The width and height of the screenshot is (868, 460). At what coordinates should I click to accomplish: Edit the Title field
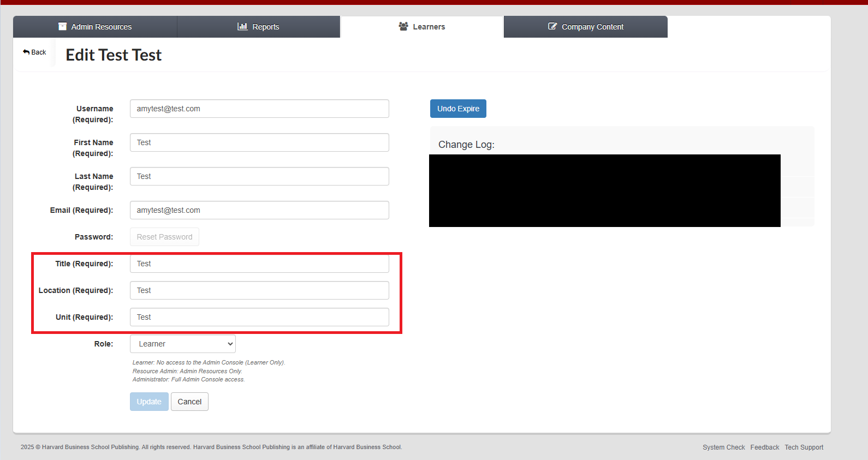click(x=259, y=264)
